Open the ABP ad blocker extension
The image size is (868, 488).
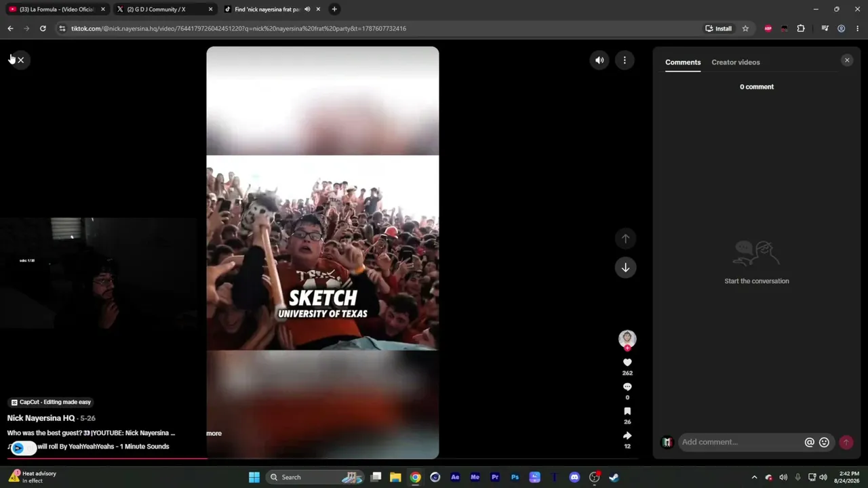pos(768,28)
